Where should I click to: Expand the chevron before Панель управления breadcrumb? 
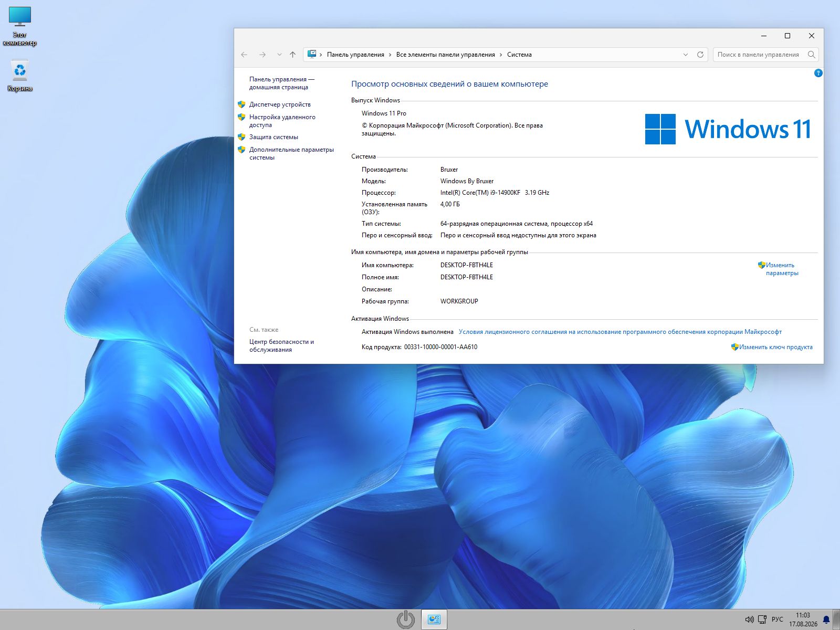321,55
